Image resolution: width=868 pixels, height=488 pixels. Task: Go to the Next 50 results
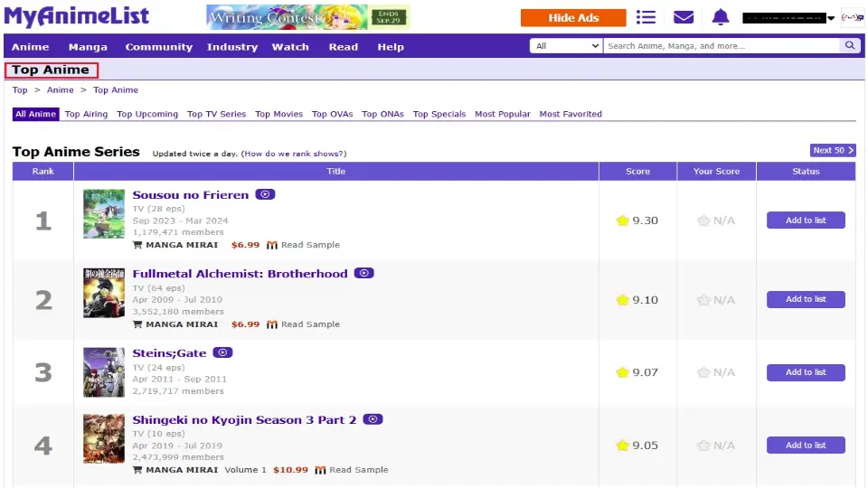coord(833,150)
